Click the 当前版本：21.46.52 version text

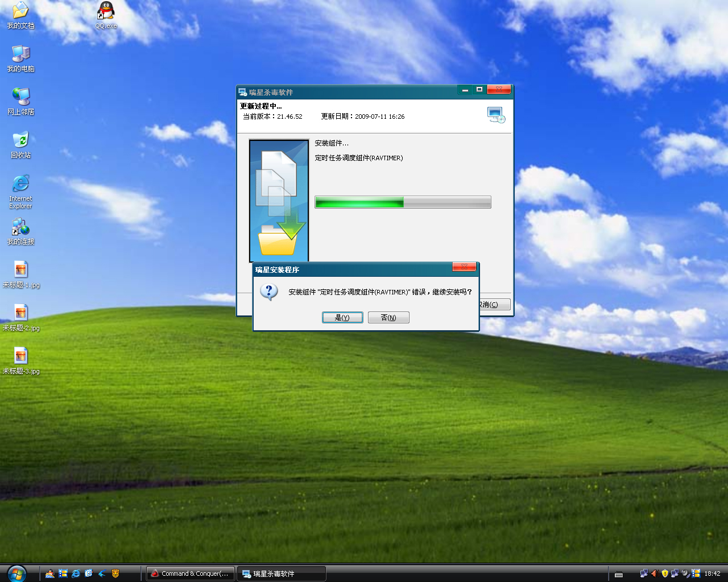[272, 117]
